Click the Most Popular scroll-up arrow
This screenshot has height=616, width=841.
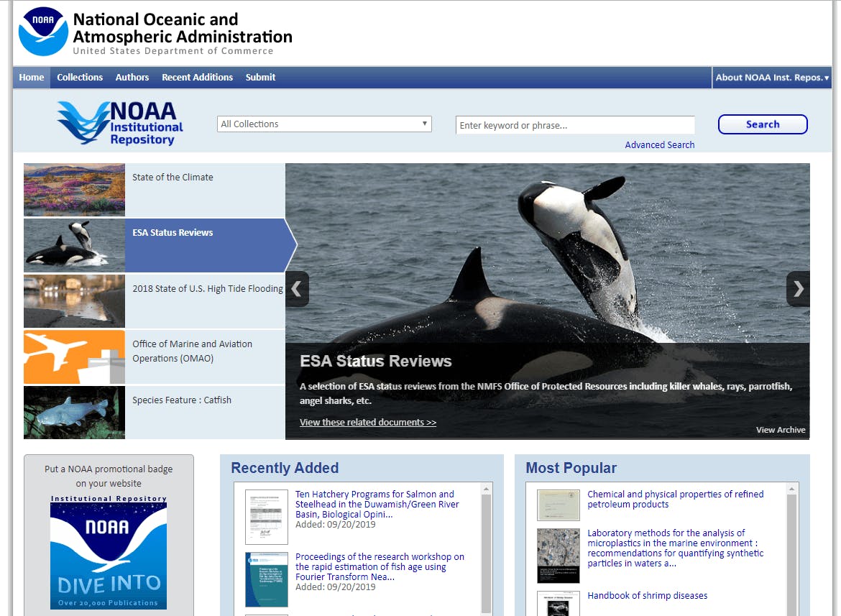coord(791,489)
